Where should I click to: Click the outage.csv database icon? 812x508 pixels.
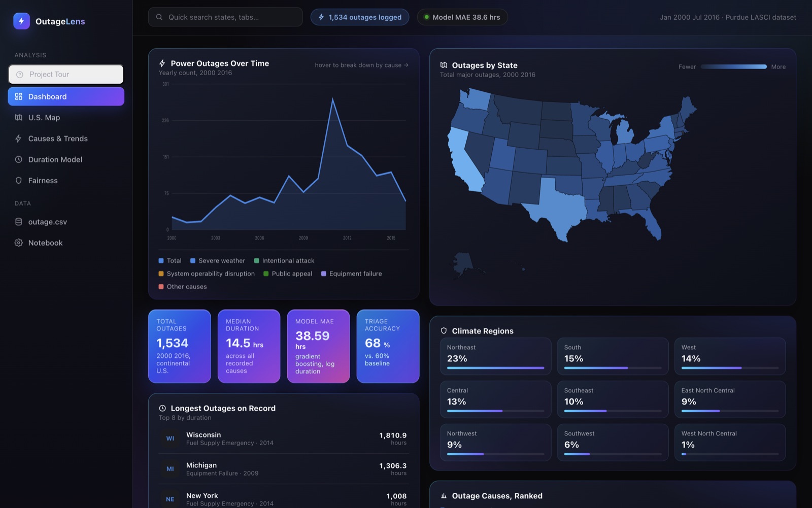(x=19, y=222)
